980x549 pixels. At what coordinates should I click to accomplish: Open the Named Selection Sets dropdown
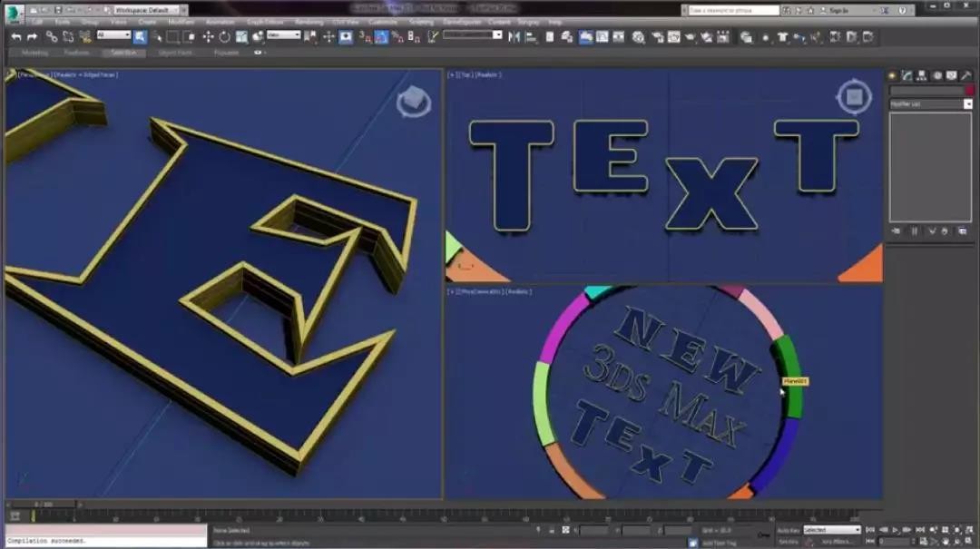[473, 35]
